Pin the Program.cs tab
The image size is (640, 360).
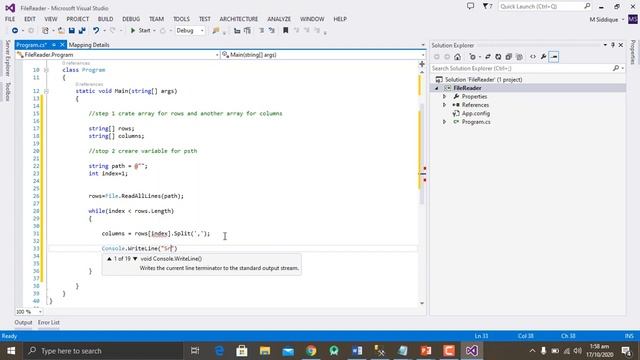click(54, 45)
